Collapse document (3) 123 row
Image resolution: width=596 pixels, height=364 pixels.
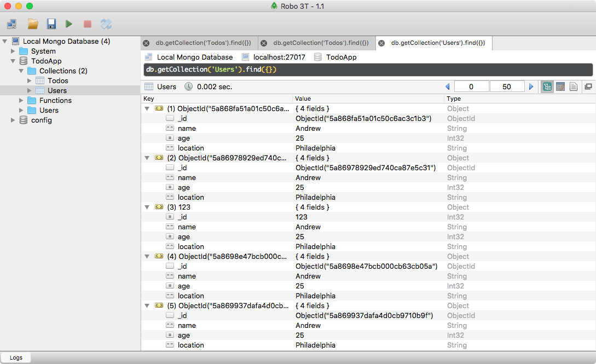click(x=147, y=207)
